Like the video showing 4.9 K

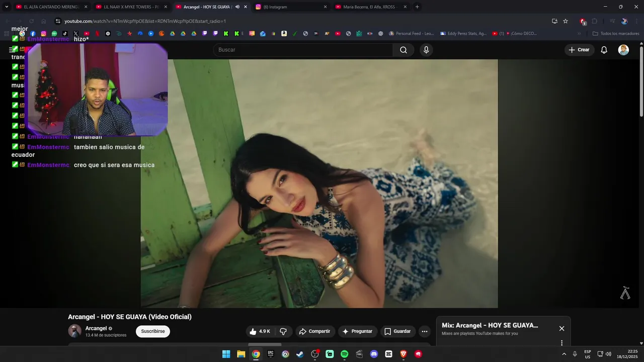tap(260, 331)
